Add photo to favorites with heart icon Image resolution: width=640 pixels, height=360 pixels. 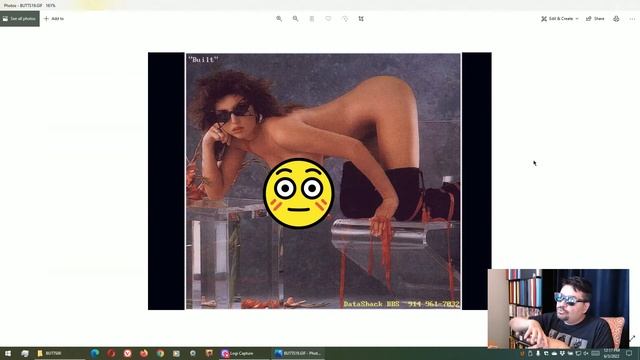point(328,19)
